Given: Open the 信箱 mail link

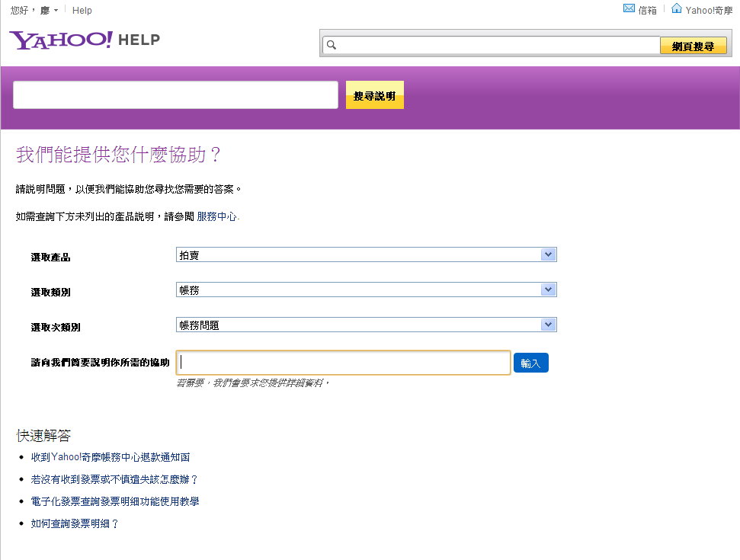Looking at the screenshot, I should pos(647,11).
